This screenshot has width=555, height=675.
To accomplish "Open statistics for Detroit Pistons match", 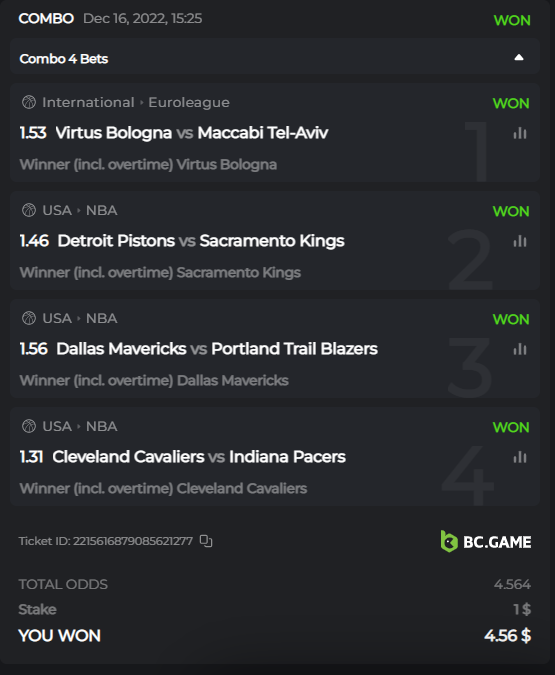I will tap(520, 241).
